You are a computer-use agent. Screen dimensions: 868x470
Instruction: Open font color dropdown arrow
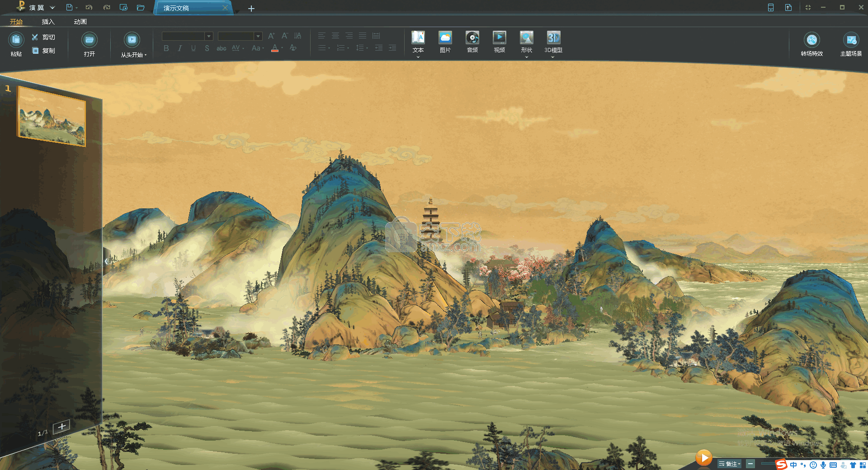pyautogui.click(x=282, y=48)
